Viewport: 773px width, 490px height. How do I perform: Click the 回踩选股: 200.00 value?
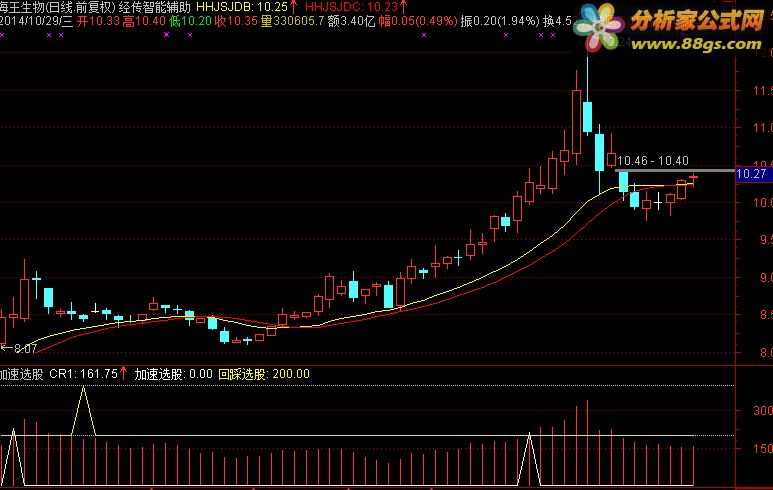pyautogui.click(x=264, y=374)
